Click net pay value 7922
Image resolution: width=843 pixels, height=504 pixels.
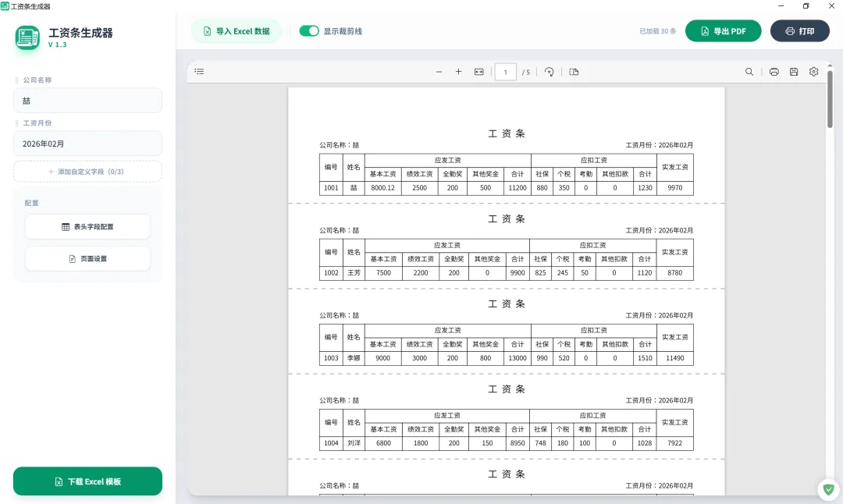pyautogui.click(x=674, y=443)
